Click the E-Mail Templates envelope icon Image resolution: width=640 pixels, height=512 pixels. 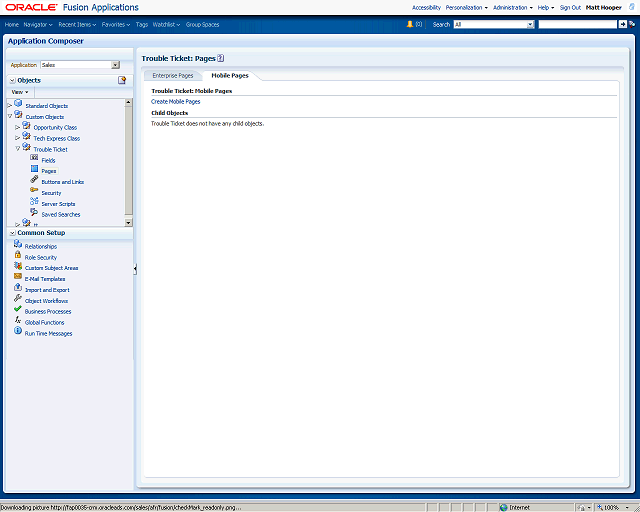pos(18,276)
